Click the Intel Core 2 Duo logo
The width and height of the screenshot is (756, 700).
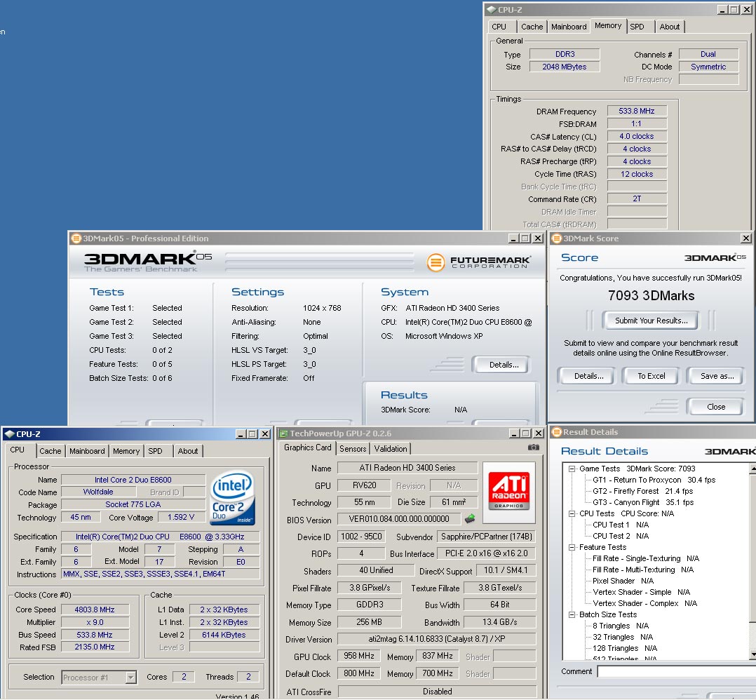point(233,497)
